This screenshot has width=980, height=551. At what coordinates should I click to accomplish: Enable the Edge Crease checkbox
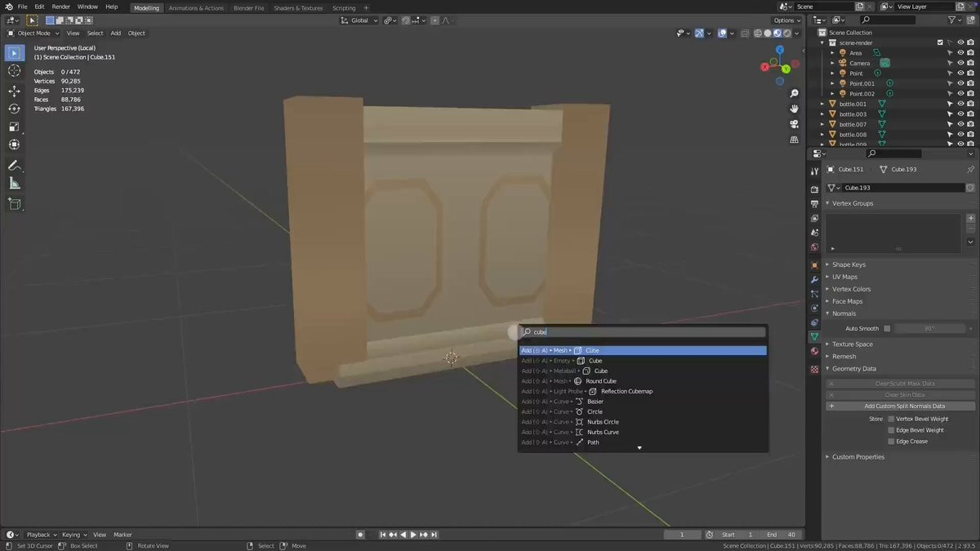[891, 442]
